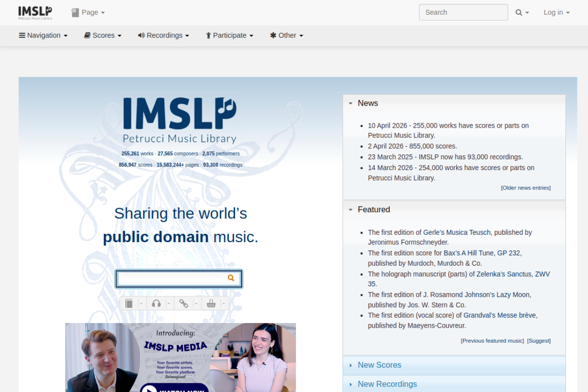Open the Participate menu
The image size is (588, 392).
[x=229, y=35]
